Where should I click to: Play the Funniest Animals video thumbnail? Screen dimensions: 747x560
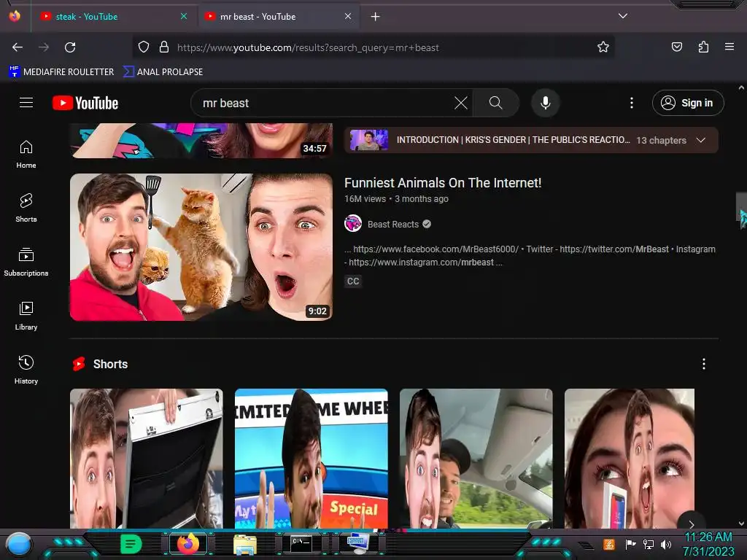[x=201, y=246]
